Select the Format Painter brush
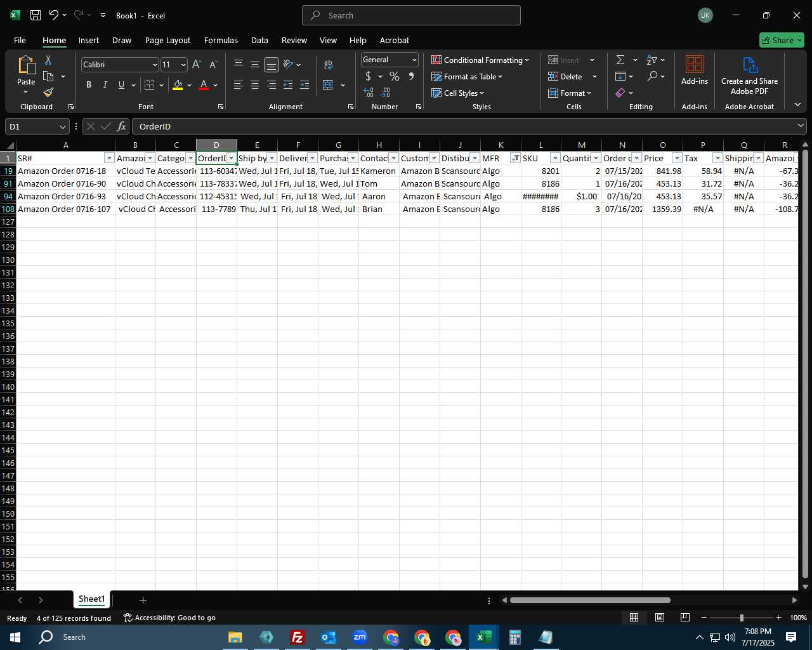Viewport: 812px width, 650px height. [48, 93]
